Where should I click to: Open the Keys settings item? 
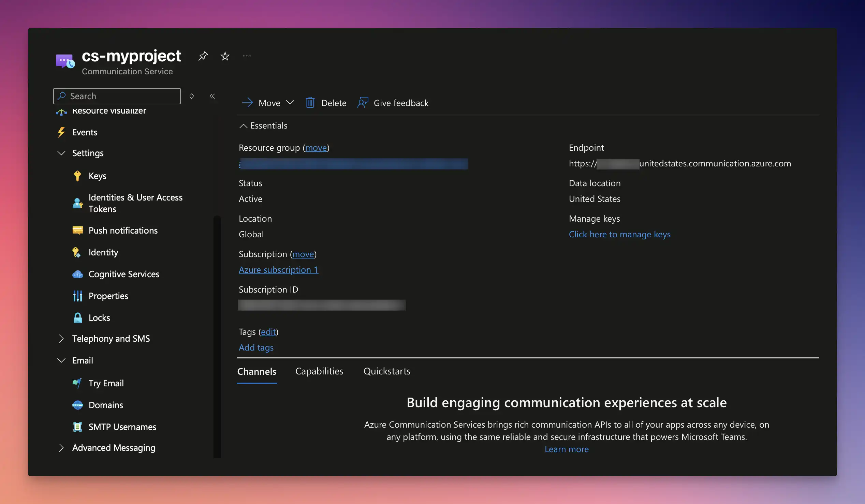98,176
